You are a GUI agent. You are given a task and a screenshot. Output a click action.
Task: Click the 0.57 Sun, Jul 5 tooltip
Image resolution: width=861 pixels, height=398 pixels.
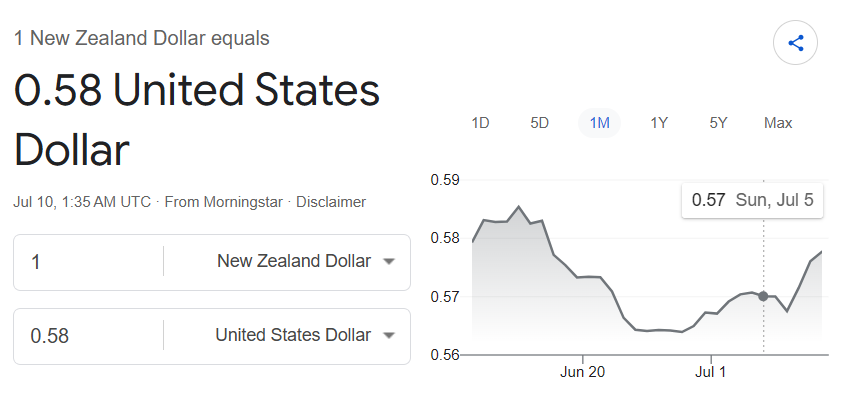tap(752, 200)
